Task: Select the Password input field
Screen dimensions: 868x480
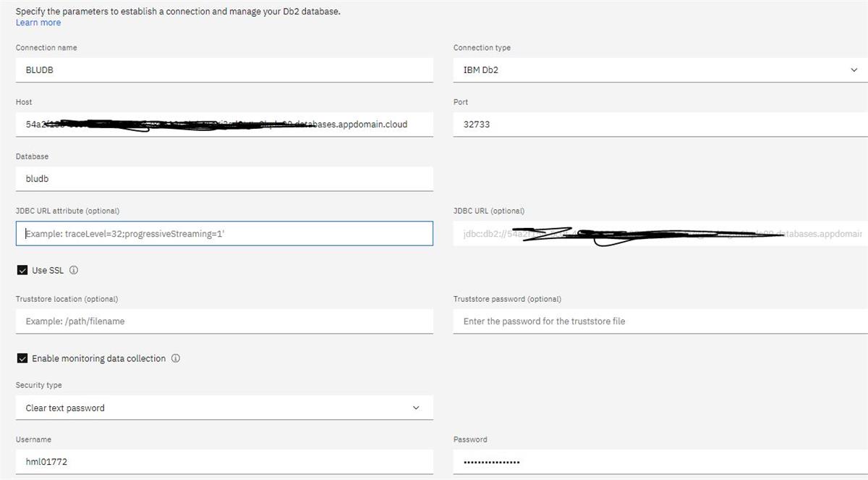Action: coord(660,461)
